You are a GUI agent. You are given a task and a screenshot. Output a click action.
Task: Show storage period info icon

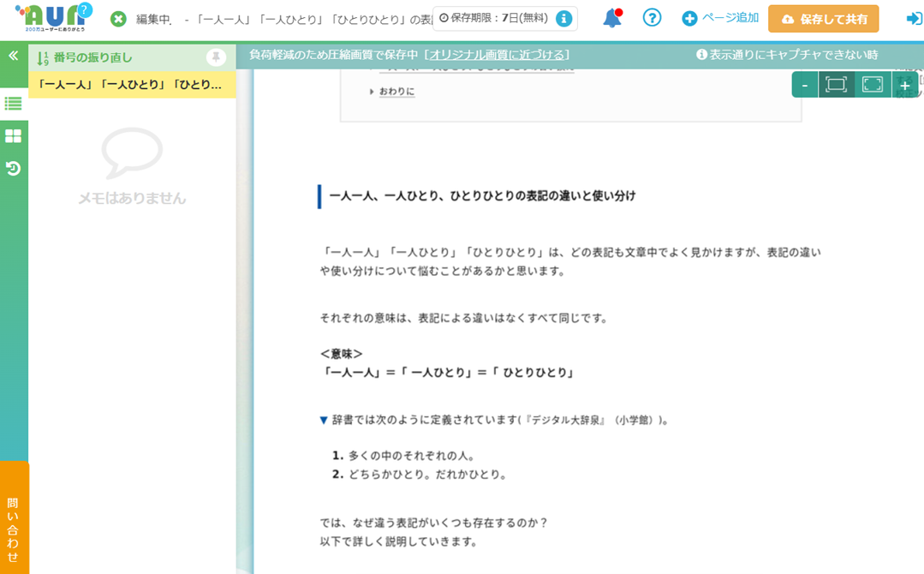563,19
